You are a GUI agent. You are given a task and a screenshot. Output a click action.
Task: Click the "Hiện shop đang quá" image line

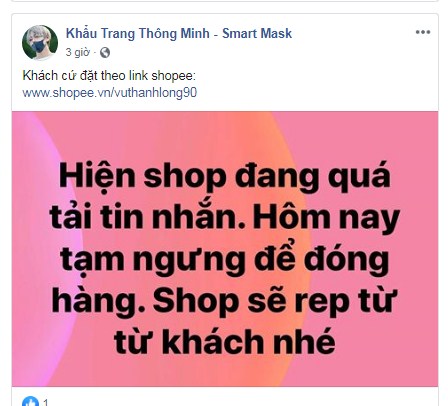pos(224,176)
